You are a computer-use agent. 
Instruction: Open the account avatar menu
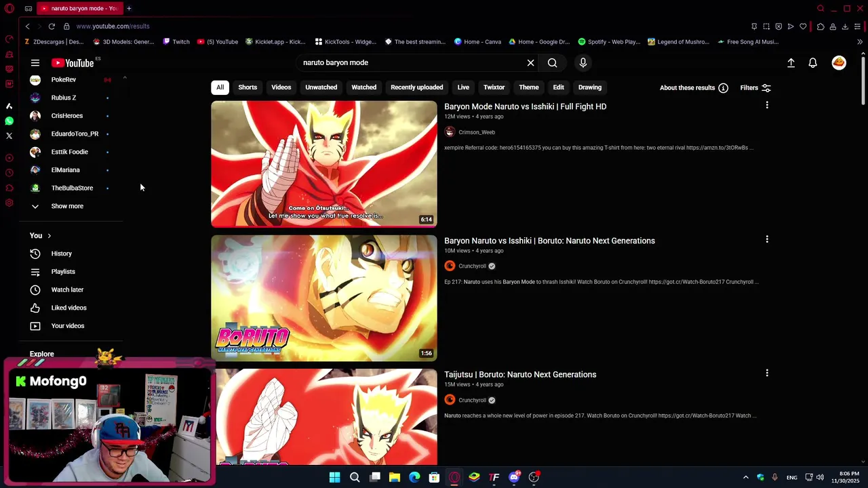pyautogui.click(x=839, y=63)
